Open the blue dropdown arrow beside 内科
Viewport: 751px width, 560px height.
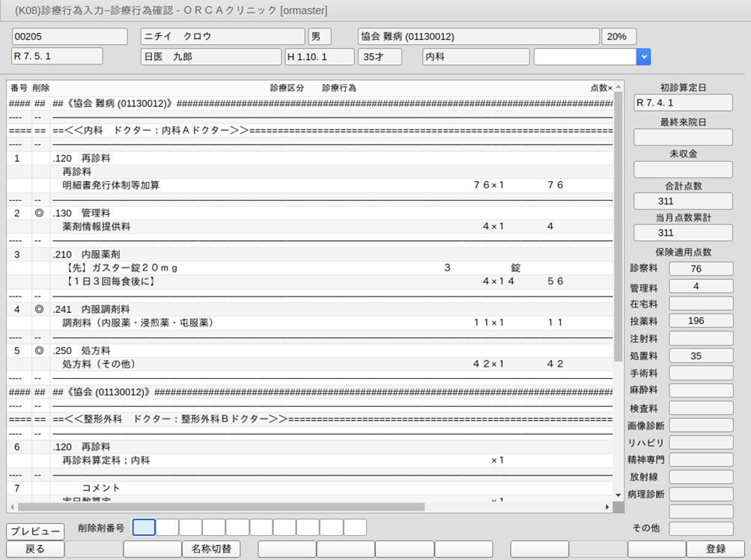coord(643,57)
